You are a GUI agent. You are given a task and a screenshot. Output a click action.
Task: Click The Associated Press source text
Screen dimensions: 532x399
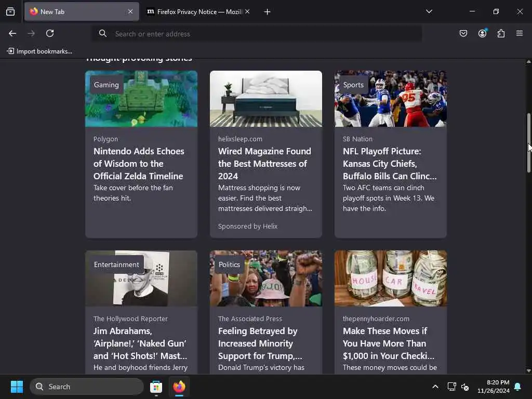pyautogui.click(x=250, y=318)
